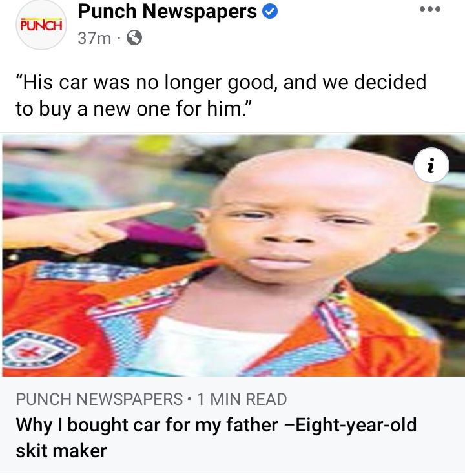
Task: Click the white vest in the photo
Action: [209, 346]
